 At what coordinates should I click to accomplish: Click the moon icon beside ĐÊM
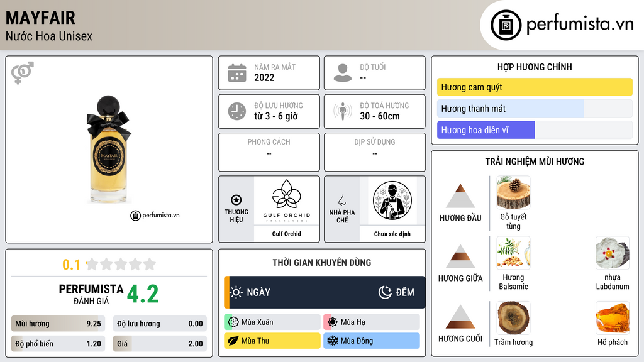click(x=385, y=292)
